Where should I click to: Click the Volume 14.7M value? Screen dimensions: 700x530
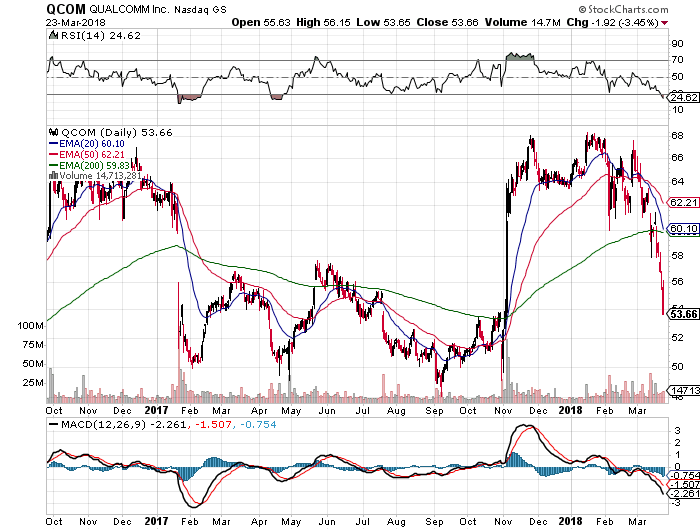click(523, 22)
